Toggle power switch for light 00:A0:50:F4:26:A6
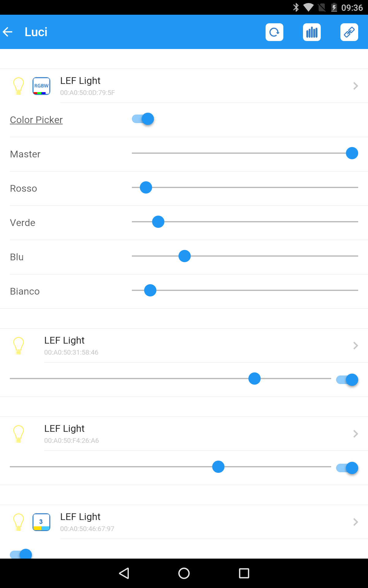Viewport: 368px width, 588px height. tap(347, 468)
